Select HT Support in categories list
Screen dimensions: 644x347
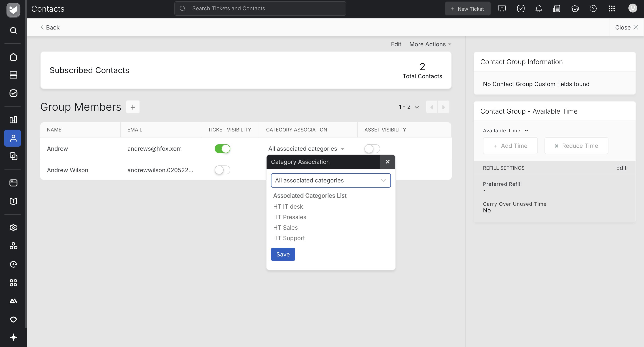pyautogui.click(x=289, y=238)
